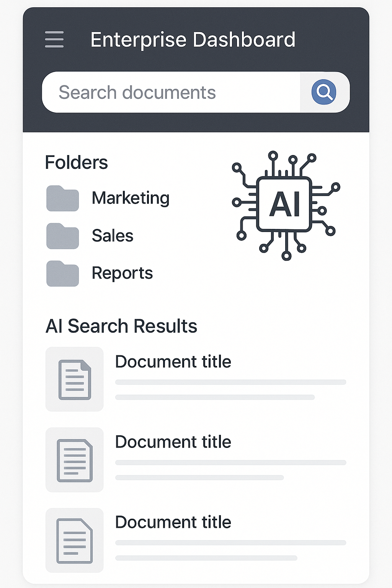Viewport: 392px width, 588px height.
Task: Click the search magnifier icon
Action: (324, 91)
